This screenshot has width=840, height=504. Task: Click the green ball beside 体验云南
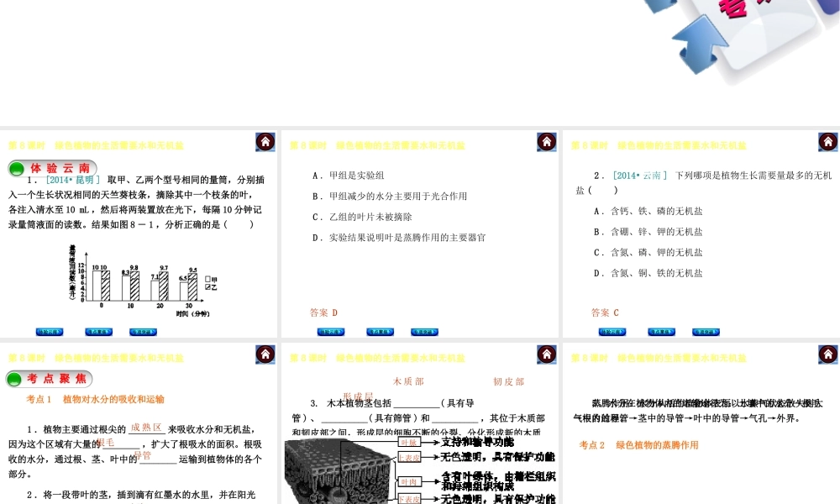(17, 169)
